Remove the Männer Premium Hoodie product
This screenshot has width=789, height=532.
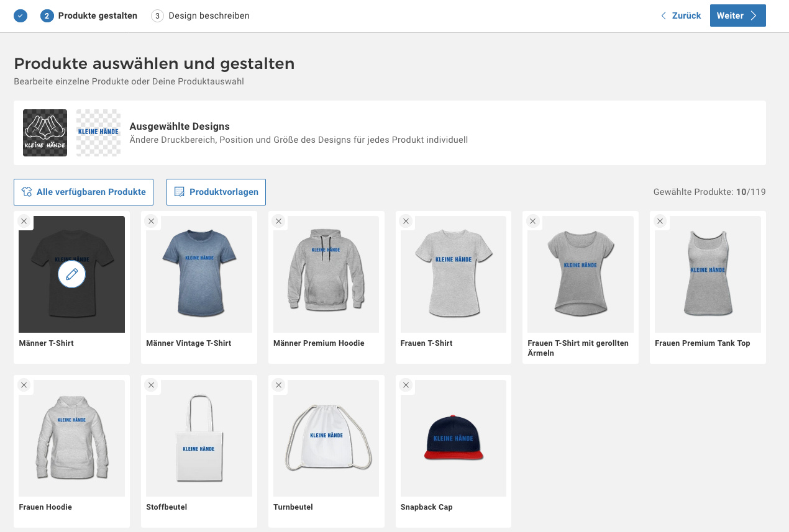tap(278, 221)
